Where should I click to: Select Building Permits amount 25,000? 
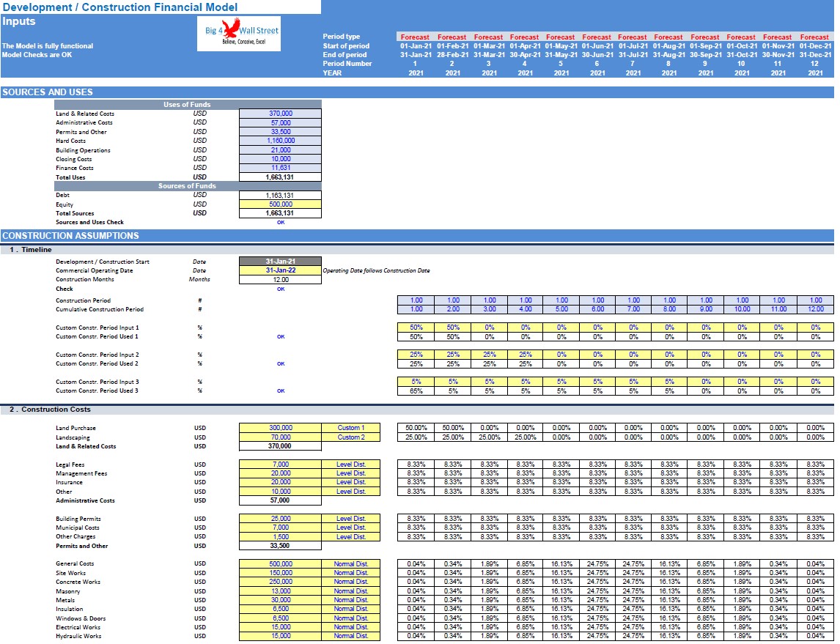pyautogui.click(x=280, y=518)
